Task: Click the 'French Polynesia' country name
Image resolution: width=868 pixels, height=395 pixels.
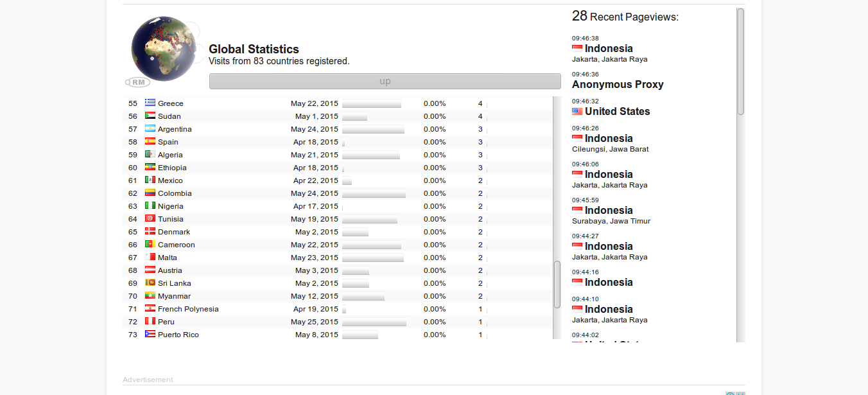Action: [188, 309]
